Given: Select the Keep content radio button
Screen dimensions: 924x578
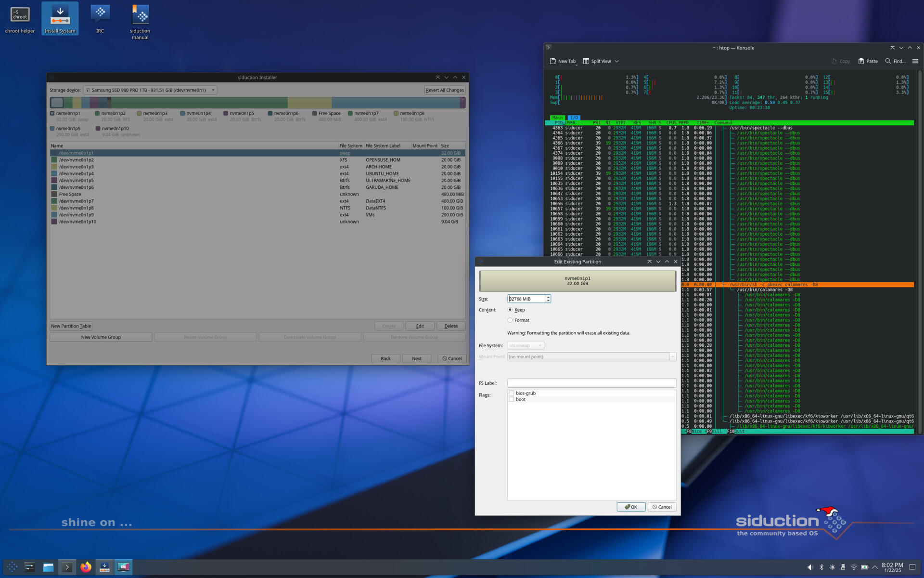Looking at the screenshot, I should point(510,310).
